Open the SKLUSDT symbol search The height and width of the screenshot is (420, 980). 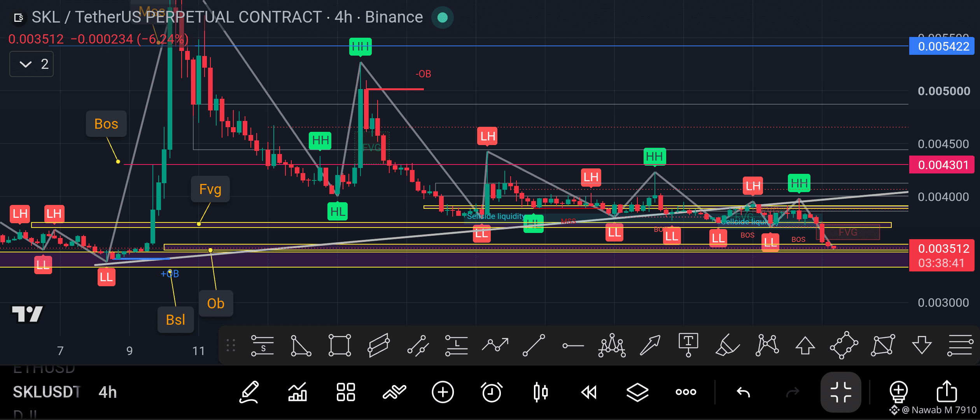[x=47, y=392]
